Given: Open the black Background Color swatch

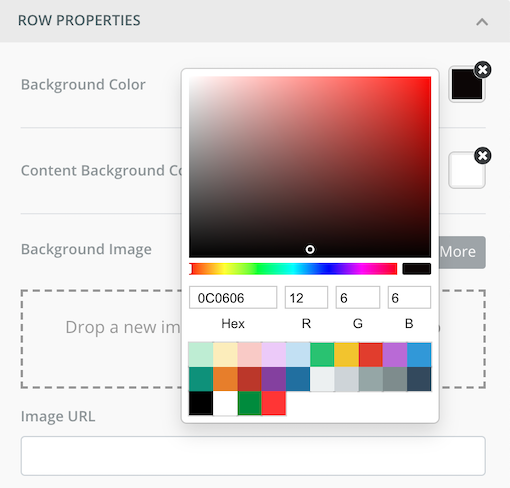Looking at the screenshot, I should (x=466, y=85).
